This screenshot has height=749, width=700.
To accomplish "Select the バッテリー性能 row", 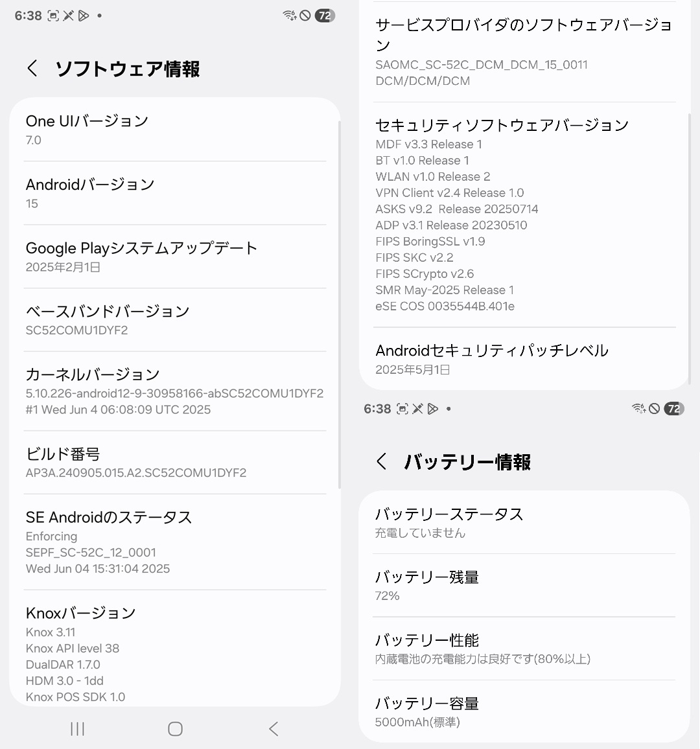I will tap(524, 649).
